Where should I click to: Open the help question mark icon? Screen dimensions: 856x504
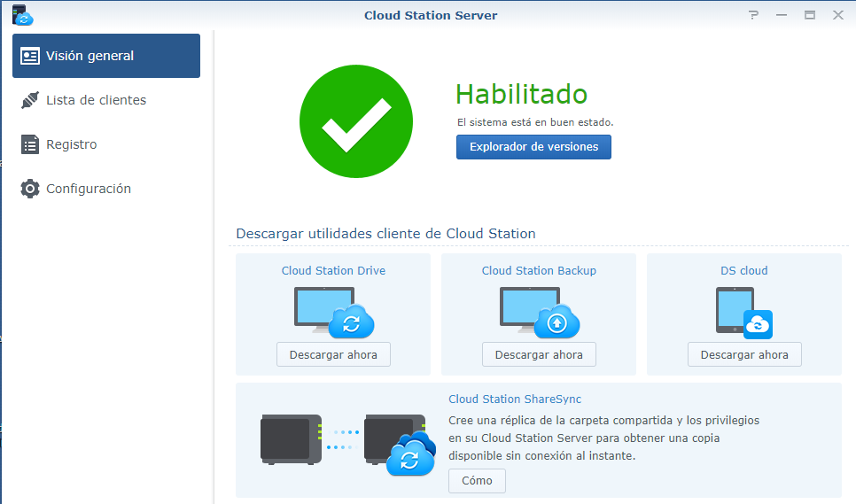(753, 15)
